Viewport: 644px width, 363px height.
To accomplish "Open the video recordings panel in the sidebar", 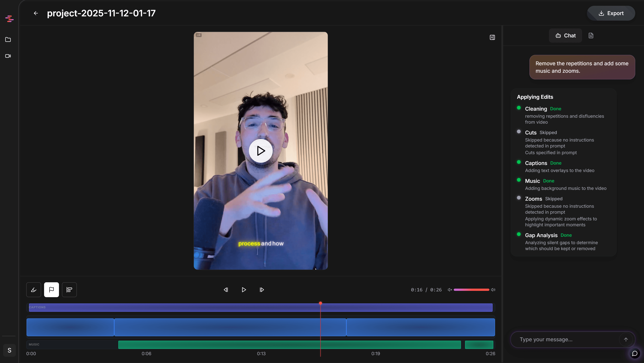I will click(x=8, y=56).
